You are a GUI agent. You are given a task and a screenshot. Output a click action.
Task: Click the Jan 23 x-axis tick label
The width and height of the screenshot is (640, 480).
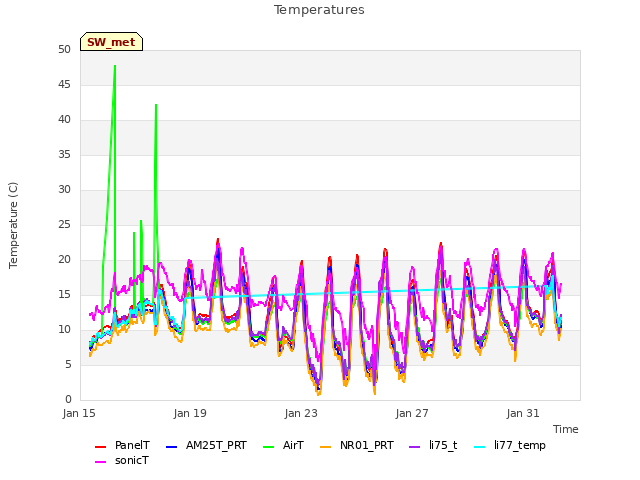coord(301,413)
